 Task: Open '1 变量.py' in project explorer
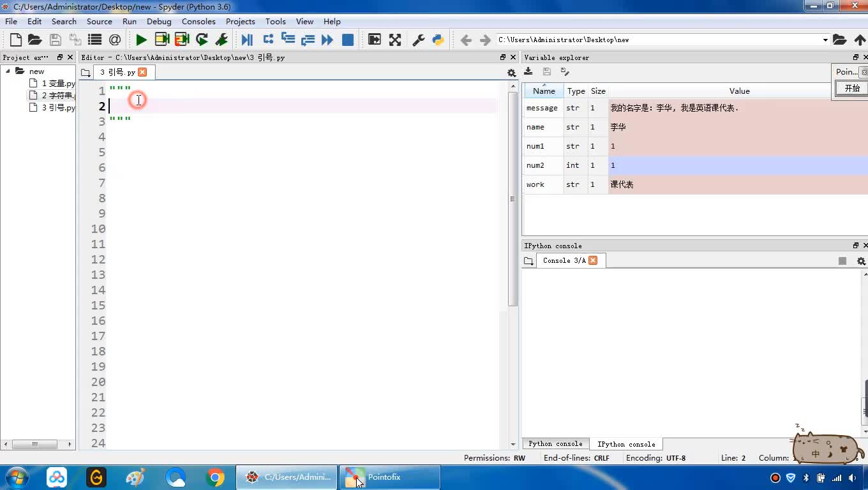click(x=57, y=83)
